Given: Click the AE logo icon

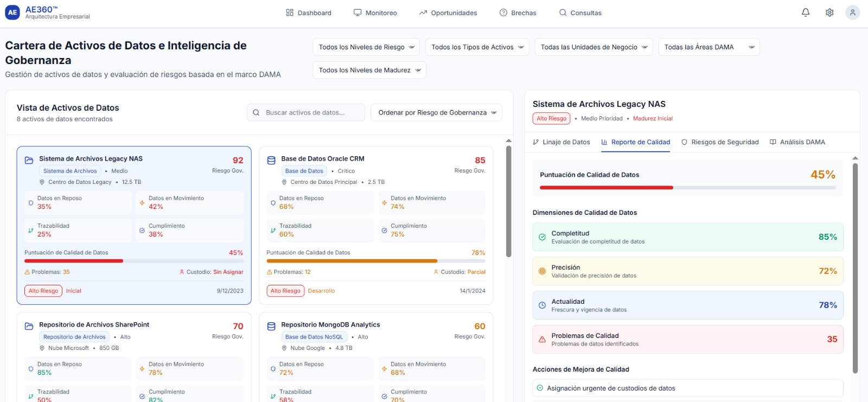Looking at the screenshot, I should (x=12, y=12).
